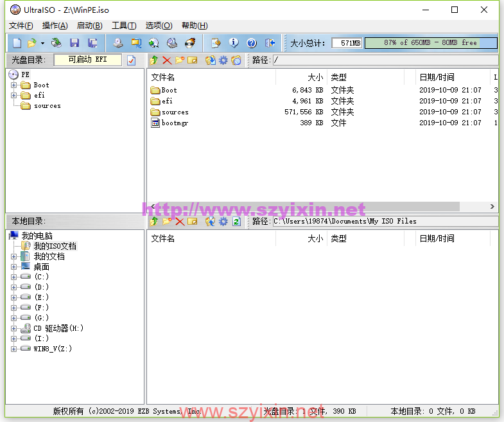Sort ISO list by 文件名 column header
The width and height of the screenshot is (504, 422).
point(211,77)
